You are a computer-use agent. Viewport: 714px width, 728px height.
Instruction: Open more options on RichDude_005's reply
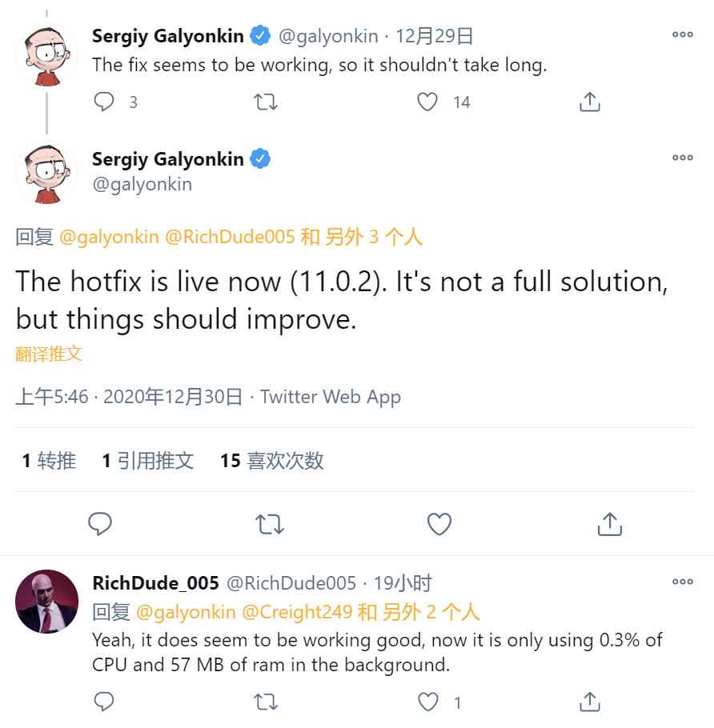(682, 582)
